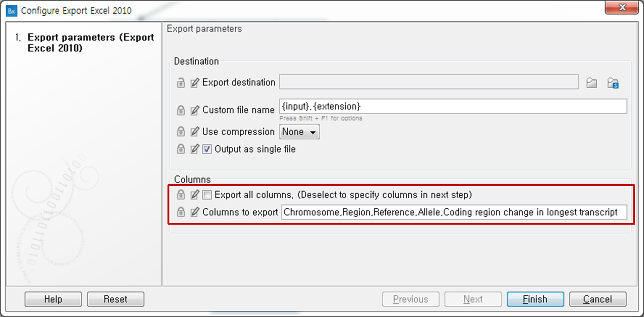Click the edit pencil icon beside Custom file name
The image size is (644, 317).
click(x=195, y=110)
